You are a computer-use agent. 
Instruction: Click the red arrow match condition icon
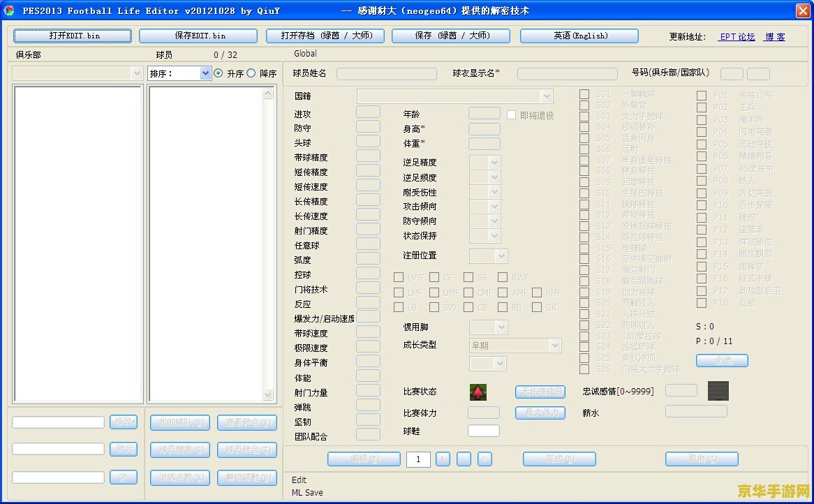point(478,392)
